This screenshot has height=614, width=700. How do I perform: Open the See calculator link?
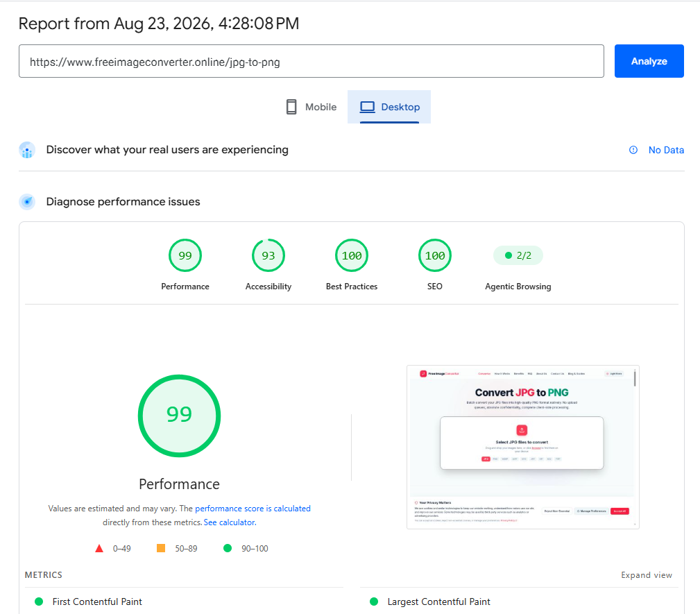click(x=230, y=522)
